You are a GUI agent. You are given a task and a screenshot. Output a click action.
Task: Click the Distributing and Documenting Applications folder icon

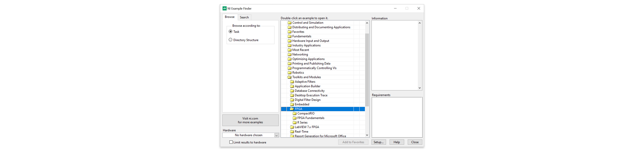point(289,27)
